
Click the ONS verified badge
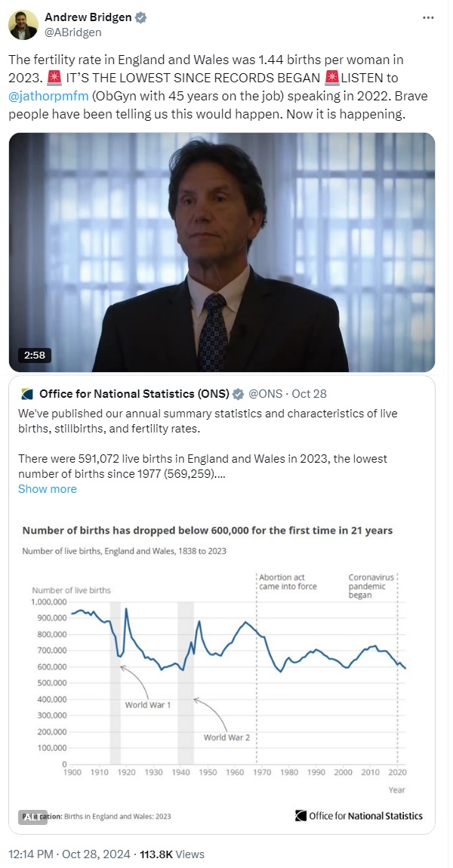[x=238, y=394]
